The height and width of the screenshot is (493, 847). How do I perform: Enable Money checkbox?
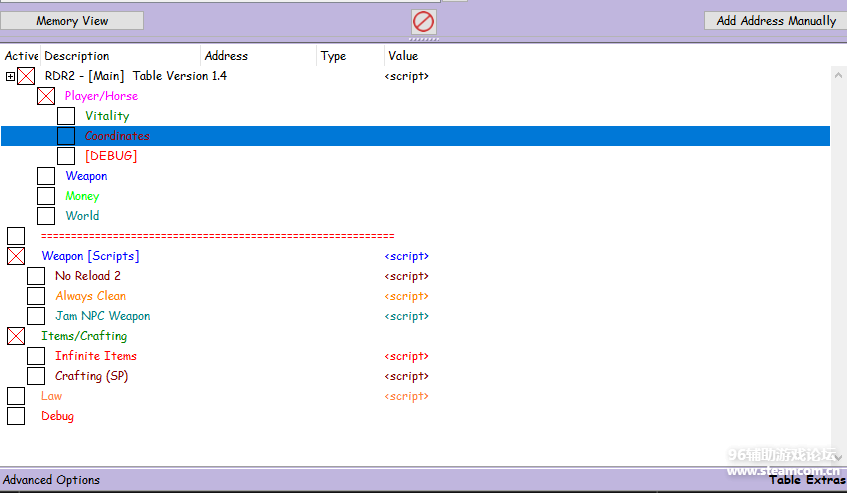46,196
